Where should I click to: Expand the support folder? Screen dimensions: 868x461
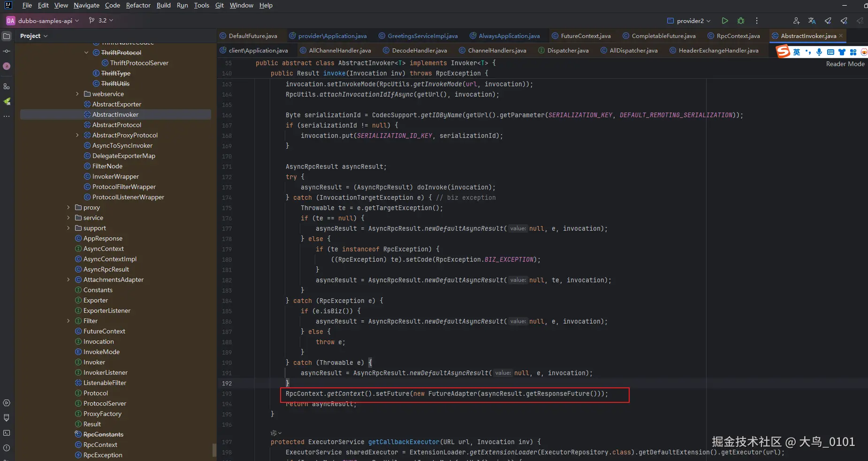click(69, 228)
